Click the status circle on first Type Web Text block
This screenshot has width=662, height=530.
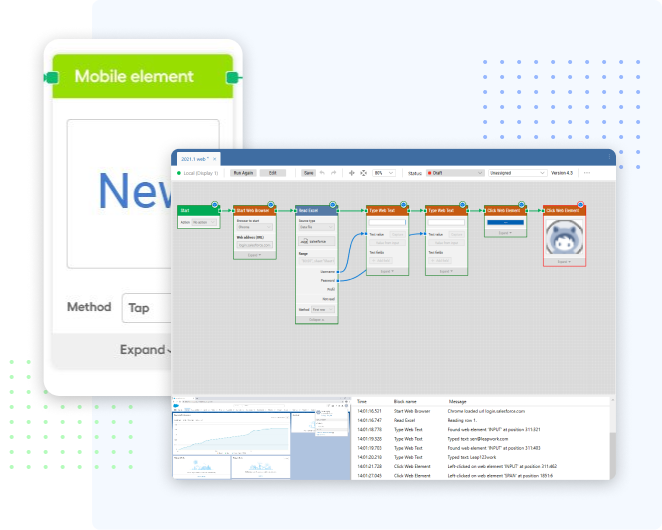[x=403, y=205]
